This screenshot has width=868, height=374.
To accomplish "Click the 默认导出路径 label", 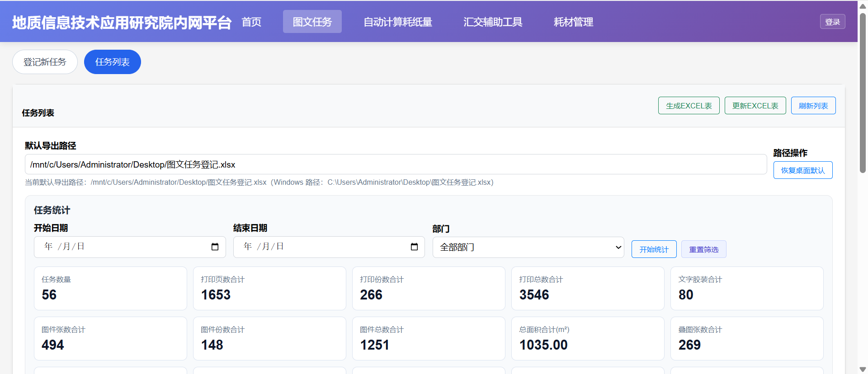I will tap(51, 145).
